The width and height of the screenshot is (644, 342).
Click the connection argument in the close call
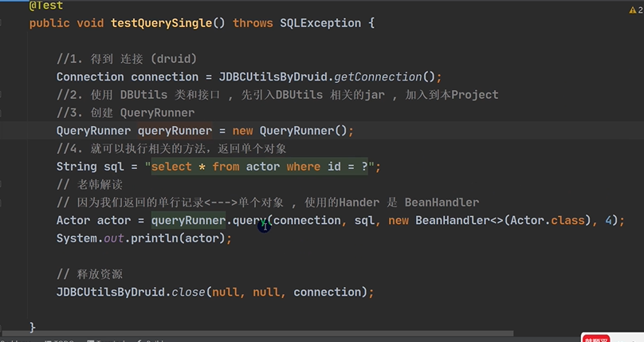(x=327, y=293)
